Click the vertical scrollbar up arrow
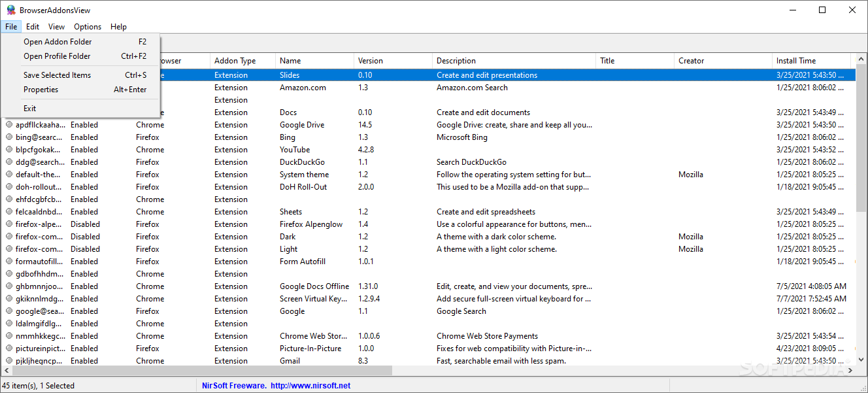Viewport: 868px width, 393px height. point(861,60)
